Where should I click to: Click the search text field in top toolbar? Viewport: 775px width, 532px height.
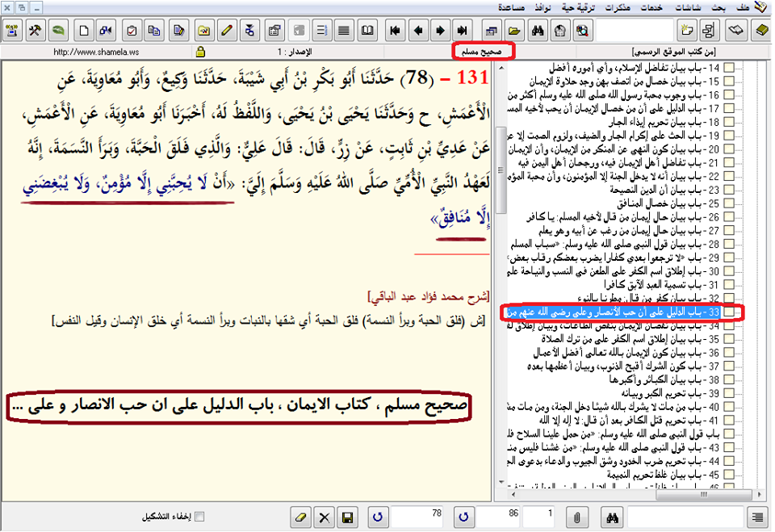tap(630, 31)
